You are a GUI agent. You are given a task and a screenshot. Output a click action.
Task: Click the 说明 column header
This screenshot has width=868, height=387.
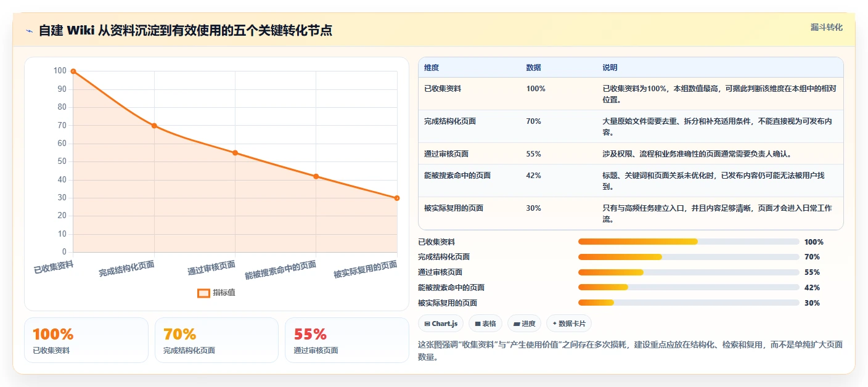[610, 68]
